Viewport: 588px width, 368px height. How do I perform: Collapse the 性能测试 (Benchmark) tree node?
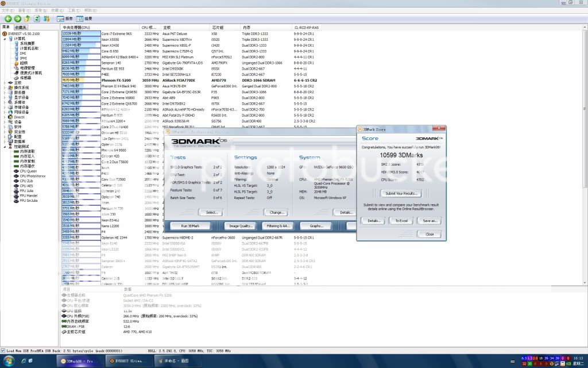pos(5,147)
